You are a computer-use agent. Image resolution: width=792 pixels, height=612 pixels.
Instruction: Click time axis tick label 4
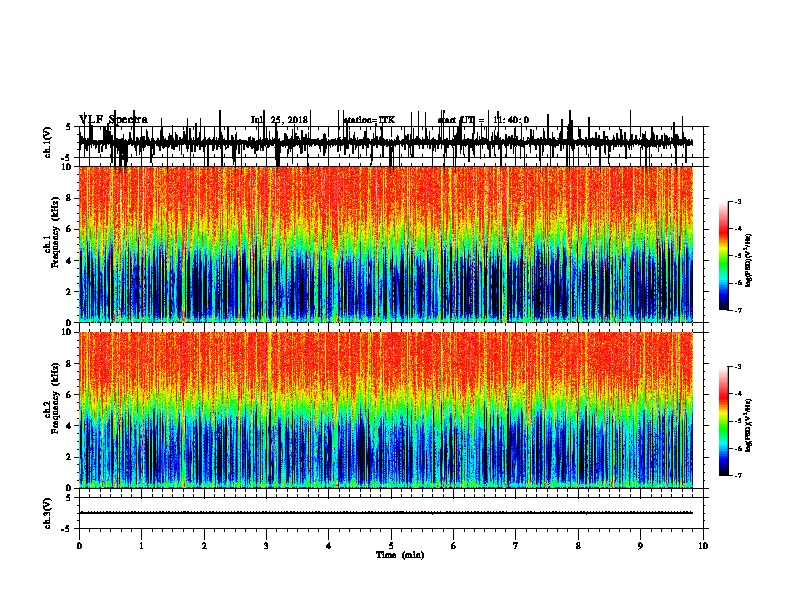[329, 546]
